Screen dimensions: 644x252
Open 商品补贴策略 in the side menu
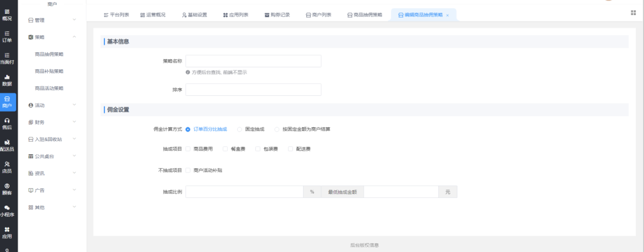coord(49,71)
